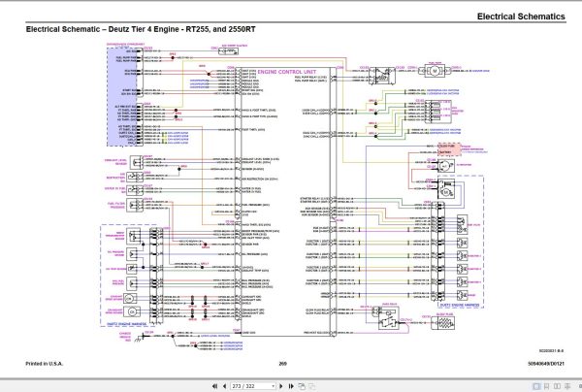Image resolution: width=582 pixels, height=392 pixels.
Task: Click the previous view icon in navigation bar
Action: 302,386
